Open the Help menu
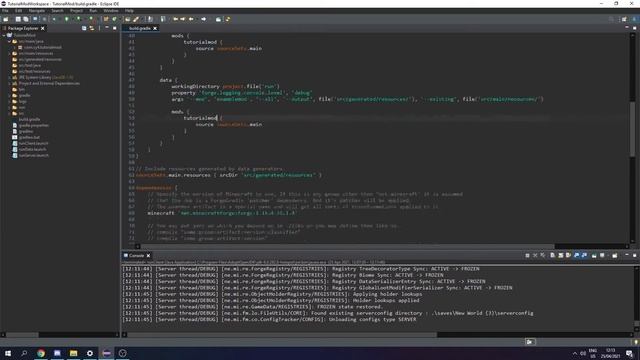 click(x=129, y=11)
